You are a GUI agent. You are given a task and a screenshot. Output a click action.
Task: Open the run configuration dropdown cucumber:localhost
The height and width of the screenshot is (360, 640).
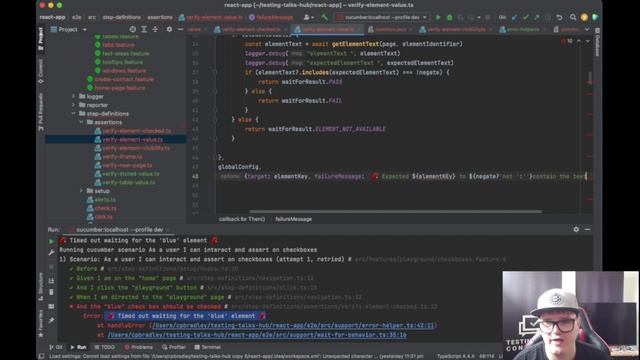pyautogui.click(x=382, y=18)
